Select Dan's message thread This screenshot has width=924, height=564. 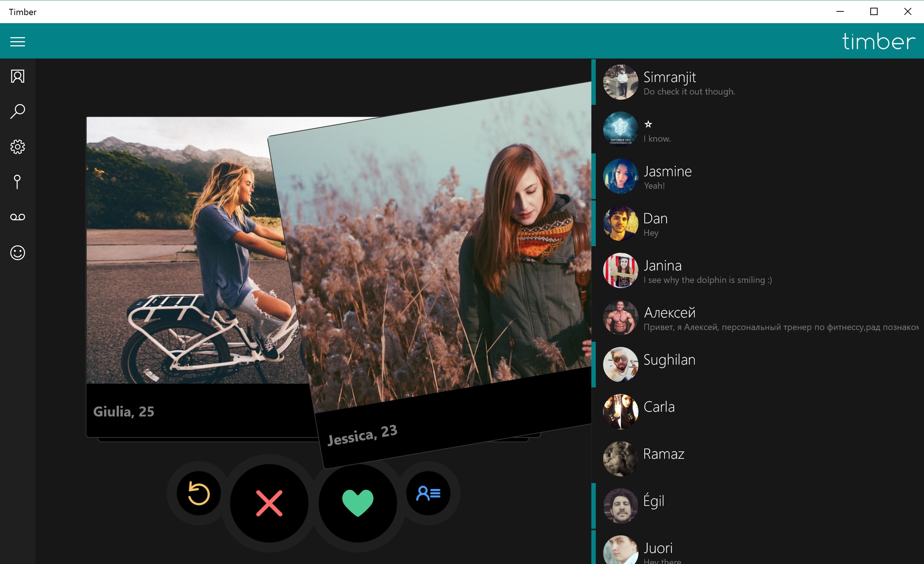pos(655,224)
